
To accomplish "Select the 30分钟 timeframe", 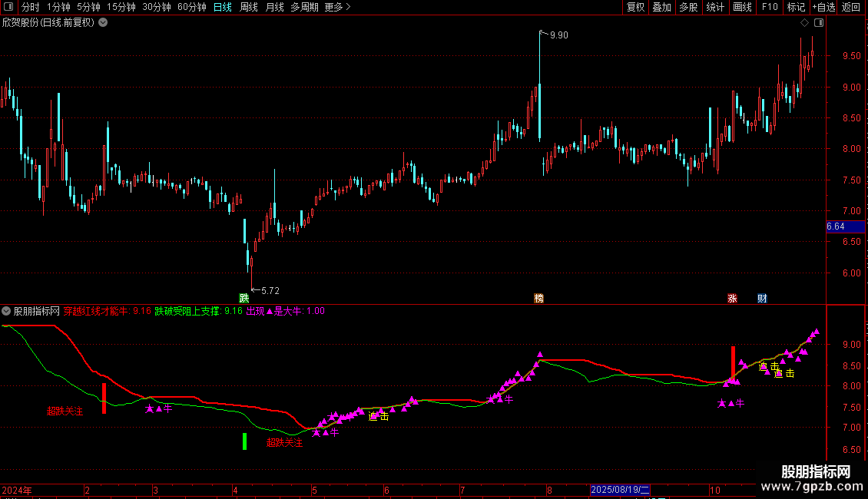I will tap(157, 7).
